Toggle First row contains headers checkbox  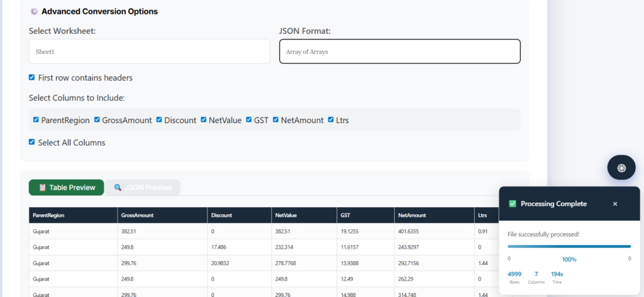[31, 77]
